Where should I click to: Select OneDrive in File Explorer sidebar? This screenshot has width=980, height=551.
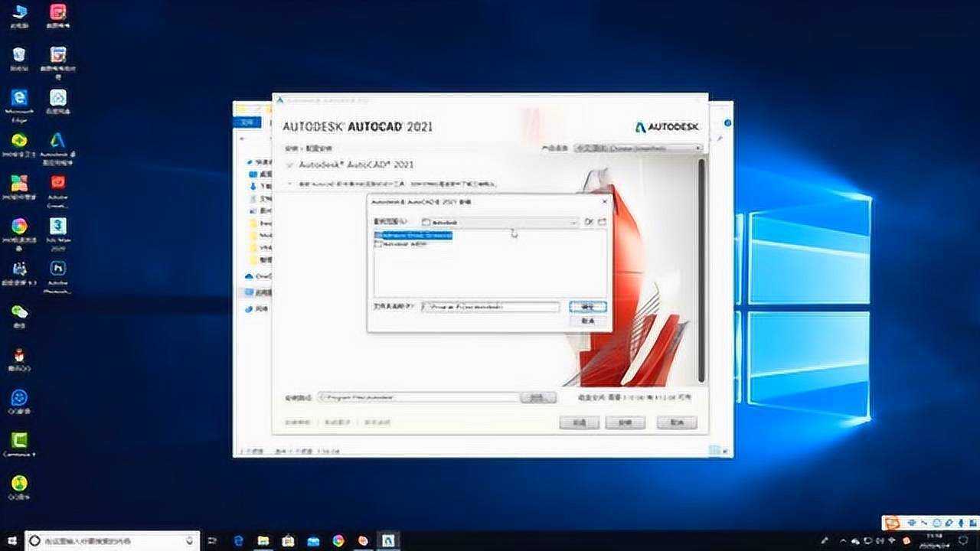(259, 275)
